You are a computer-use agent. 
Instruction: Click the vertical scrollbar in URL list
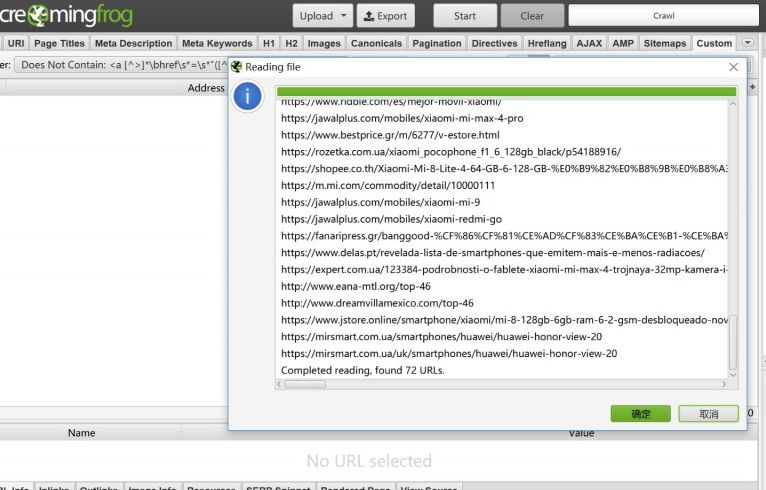[x=732, y=341]
